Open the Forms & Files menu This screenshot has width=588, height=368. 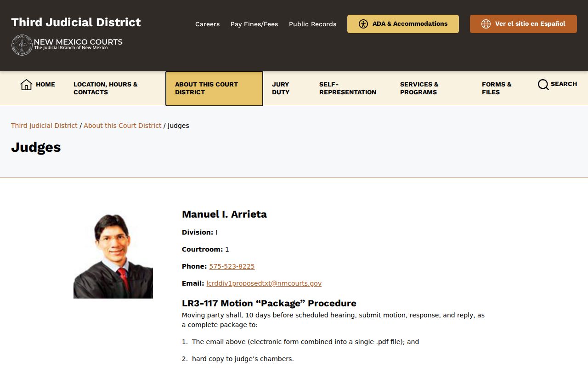[497, 88]
